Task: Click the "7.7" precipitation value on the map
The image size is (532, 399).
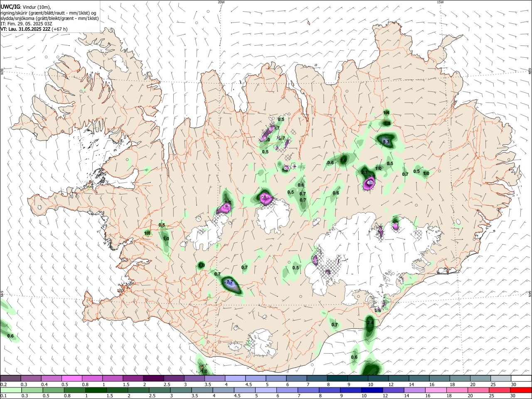Action: pyautogui.click(x=229, y=282)
